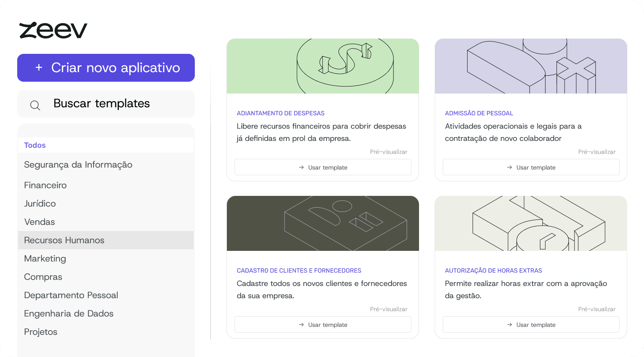Click the dark illustration above Cadastro de Clientes
Image resolution: width=644 pixels, height=357 pixels.
pos(323,223)
